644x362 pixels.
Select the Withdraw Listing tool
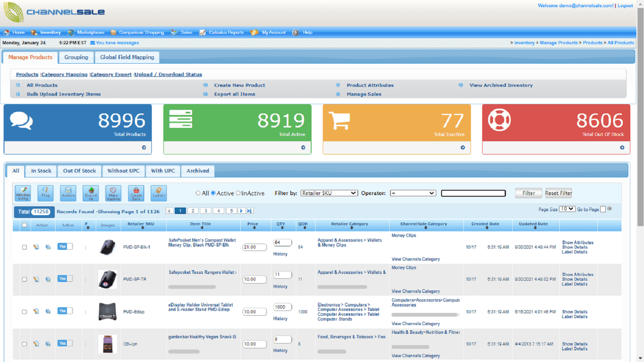tap(23, 193)
